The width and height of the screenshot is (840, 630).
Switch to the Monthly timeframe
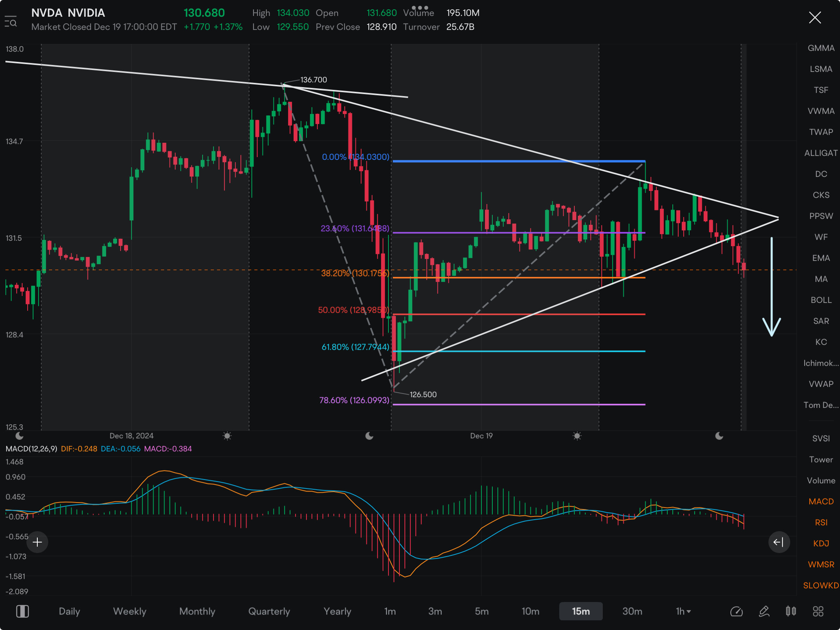pyautogui.click(x=197, y=611)
